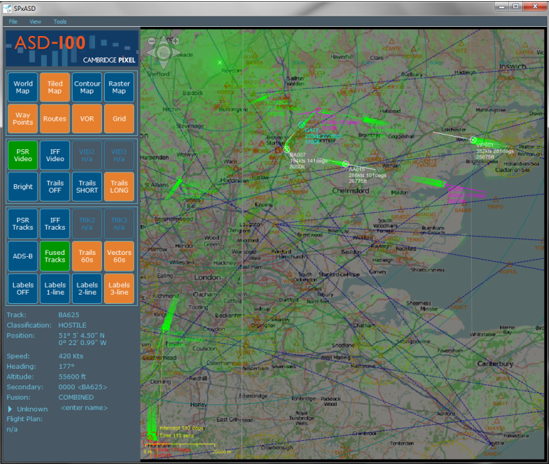
Task: Toggle Fused Tracks display
Action: pyautogui.click(x=55, y=256)
